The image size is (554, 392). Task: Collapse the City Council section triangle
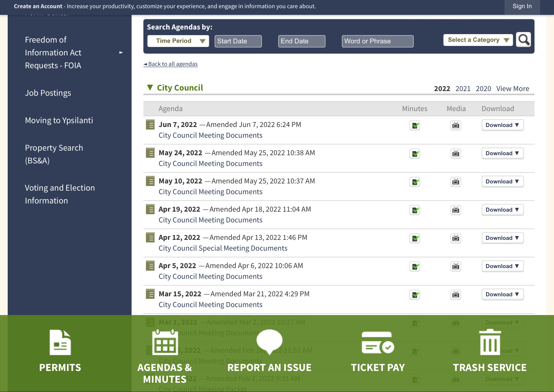(150, 87)
